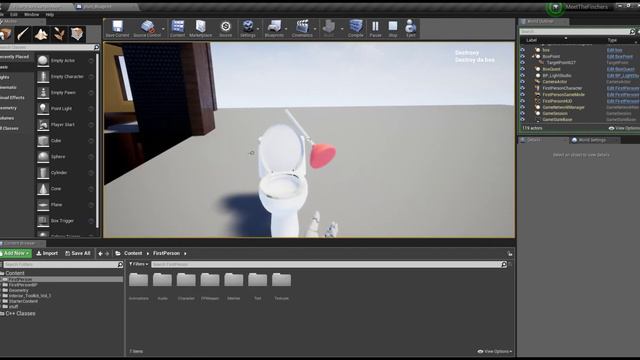
Task: Open the Filters dropdown in Content Browser
Action: coord(139,264)
